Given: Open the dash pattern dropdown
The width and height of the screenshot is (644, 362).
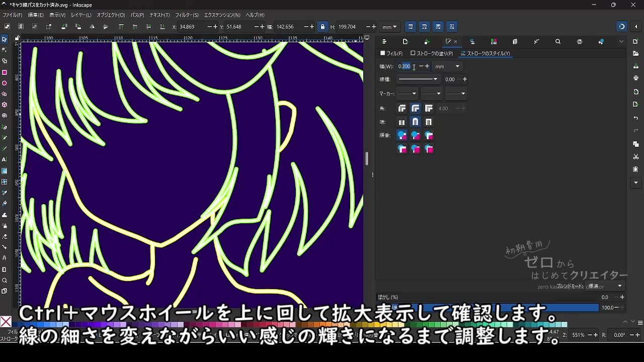Looking at the screenshot, I should (x=418, y=79).
